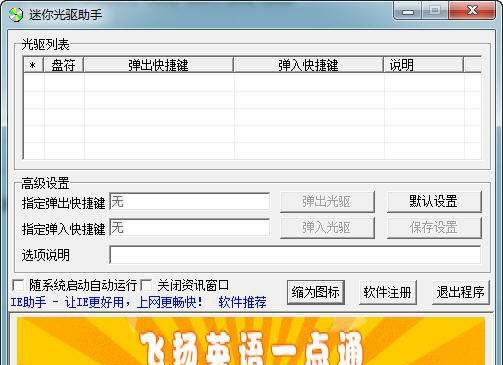503x365 pixels.
Task: Focus the 指定弹出快捷键 hotkey field
Action: pyautogui.click(x=190, y=201)
